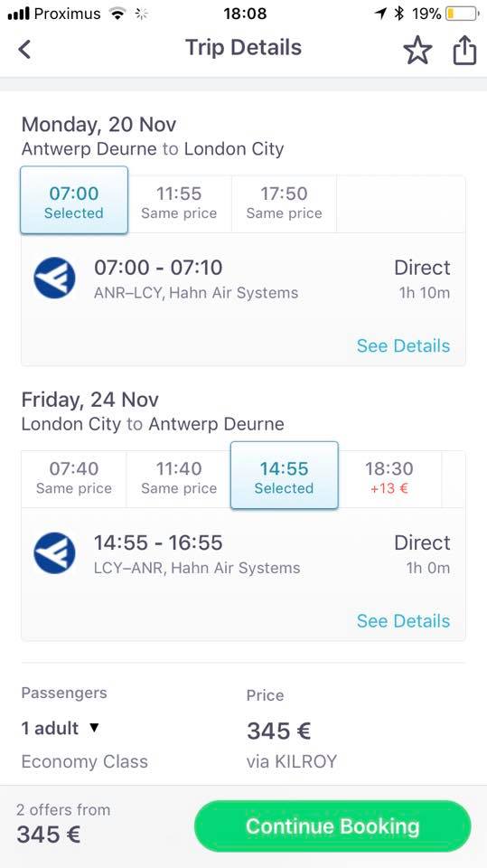
Task: Tap the Bluetooth status icon
Action: (x=399, y=14)
